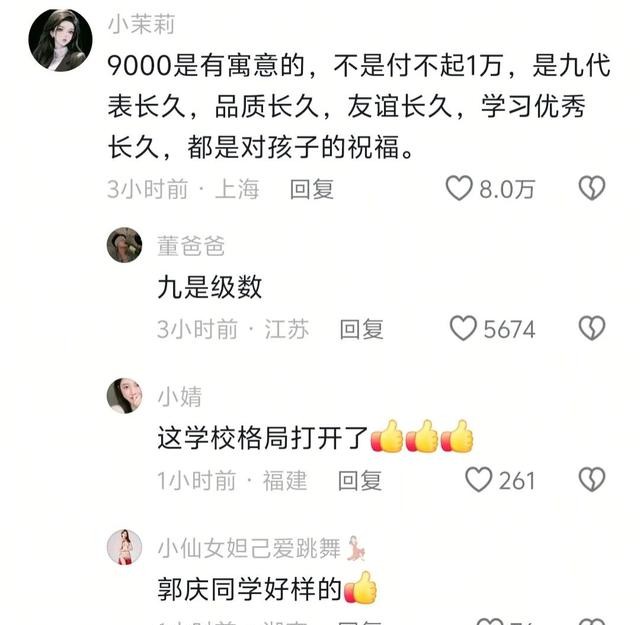
Task: Dislike 小婧's comment using broken heart
Action: tap(592, 480)
